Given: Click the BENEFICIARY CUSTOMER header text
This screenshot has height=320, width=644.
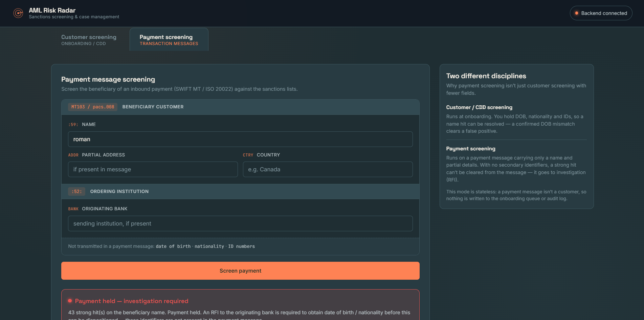Looking at the screenshot, I should pos(153,107).
